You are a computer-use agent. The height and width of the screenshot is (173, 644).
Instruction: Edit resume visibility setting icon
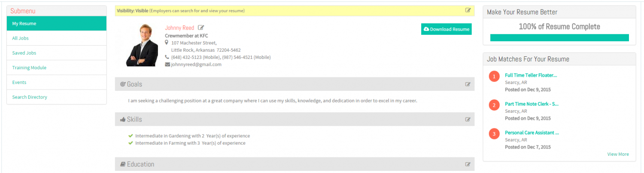tap(468, 10)
